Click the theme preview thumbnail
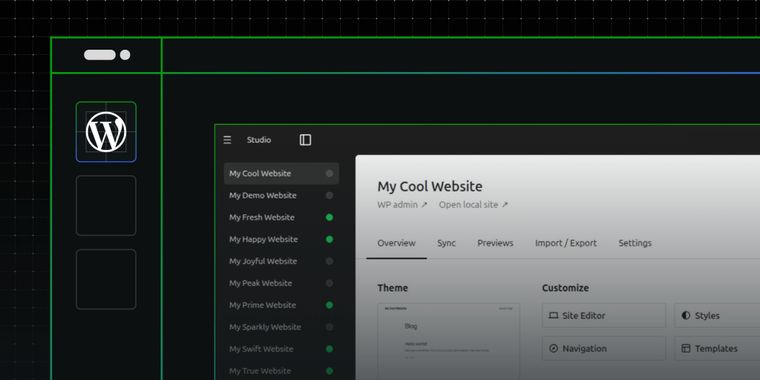The image size is (760, 380). point(448,341)
